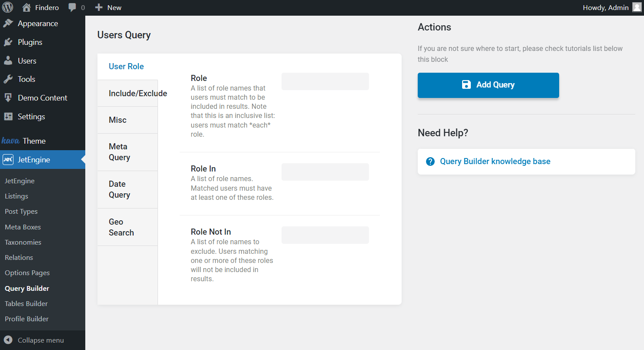The image size is (644, 350).
Task: Open the Role In select field
Action: [x=325, y=172]
